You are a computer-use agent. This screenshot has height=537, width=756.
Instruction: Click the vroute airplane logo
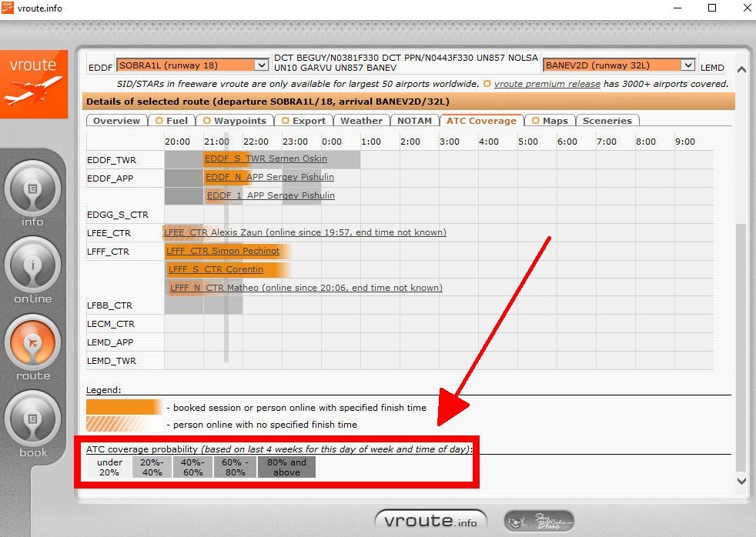point(34,85)
